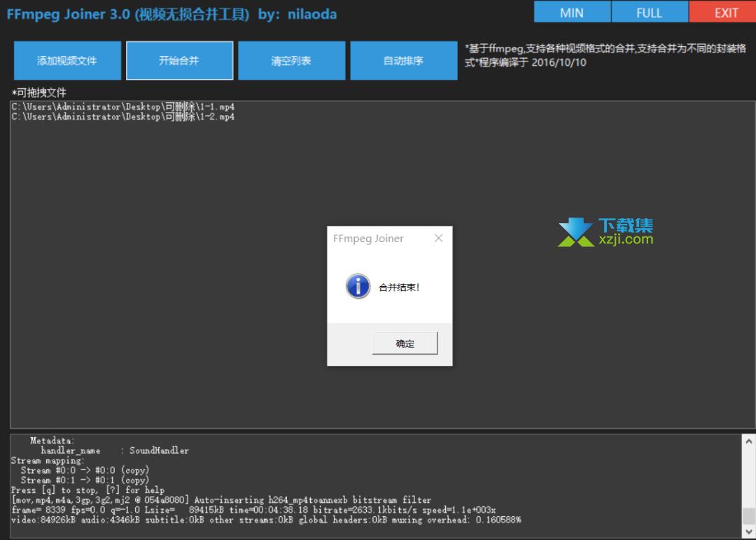The width and height of the screenshot is (756, 540).
Task: Click the log scrollbar thumb
Action: (749, 516)
